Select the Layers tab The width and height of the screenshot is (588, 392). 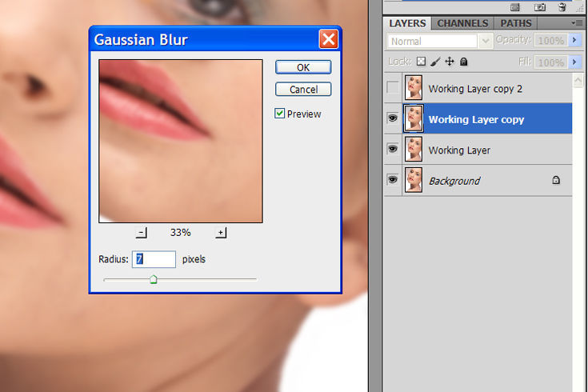(x=407, y=23)
